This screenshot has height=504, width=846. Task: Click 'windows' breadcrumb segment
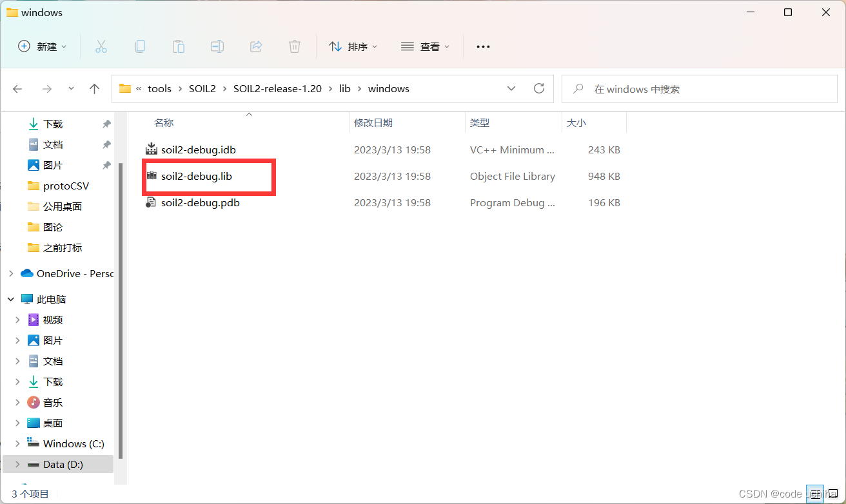pos(389,89)
